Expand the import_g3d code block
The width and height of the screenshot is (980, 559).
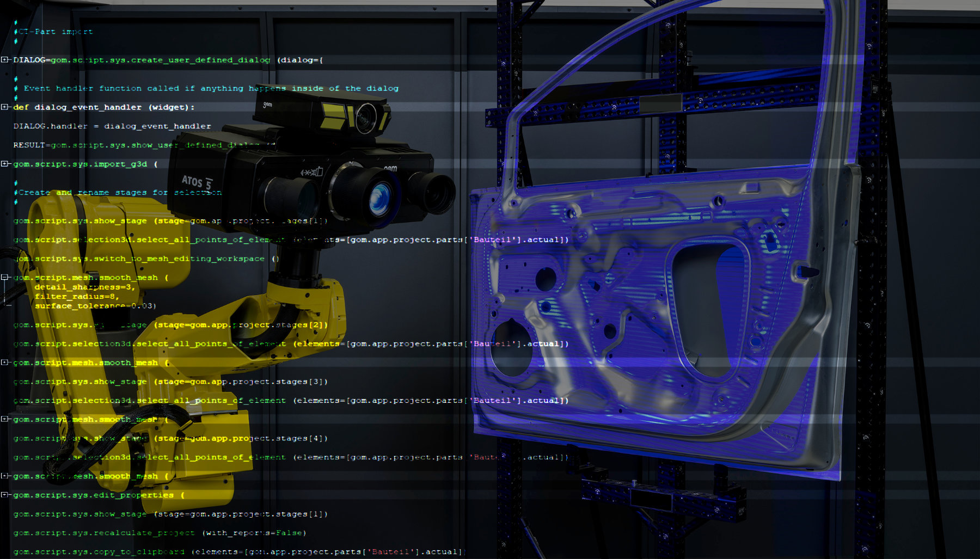(4, 164)
